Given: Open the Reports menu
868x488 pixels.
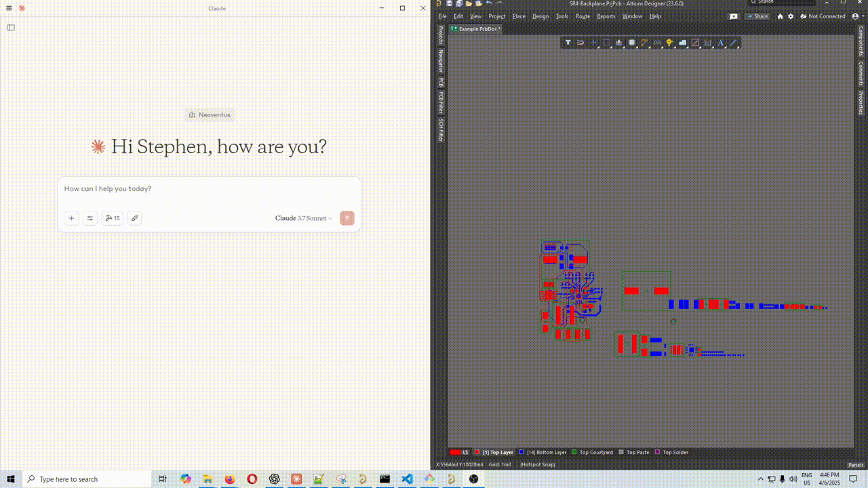Looking at the screenshot, I should pyautogui.click(x=606, y=16).
